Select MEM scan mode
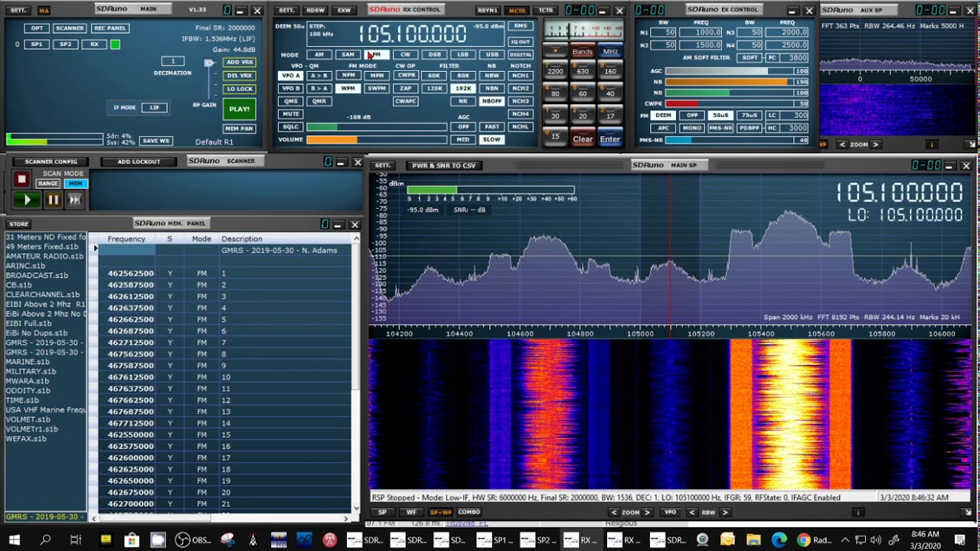This screenshot has height=551, width=980. point(75,184)
